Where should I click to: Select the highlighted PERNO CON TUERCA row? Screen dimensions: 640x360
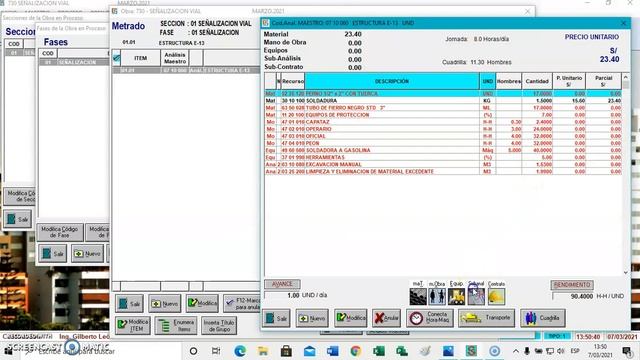pyautogui.click(x=443, y=93)
